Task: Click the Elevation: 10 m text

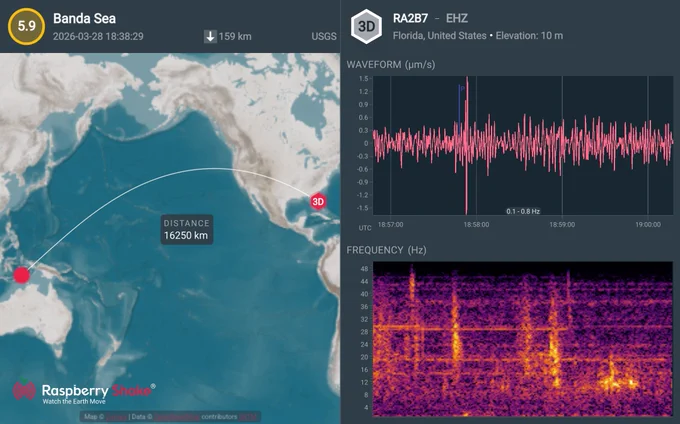Action: click(530, 36)
